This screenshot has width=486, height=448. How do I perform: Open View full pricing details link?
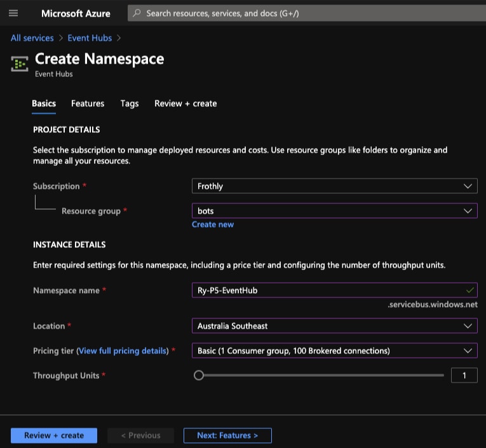point(123,351)
